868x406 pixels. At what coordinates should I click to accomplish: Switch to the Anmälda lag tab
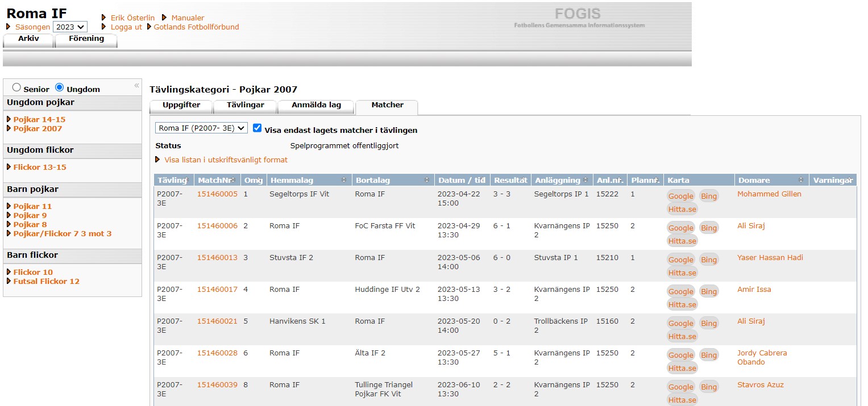tap(316, 105)
